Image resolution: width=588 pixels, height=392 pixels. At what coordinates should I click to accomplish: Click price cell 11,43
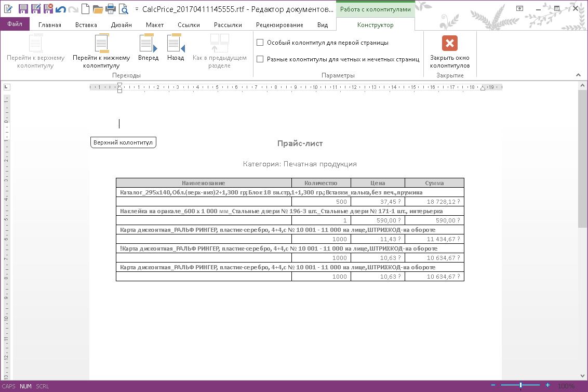[x=378, y=239]
